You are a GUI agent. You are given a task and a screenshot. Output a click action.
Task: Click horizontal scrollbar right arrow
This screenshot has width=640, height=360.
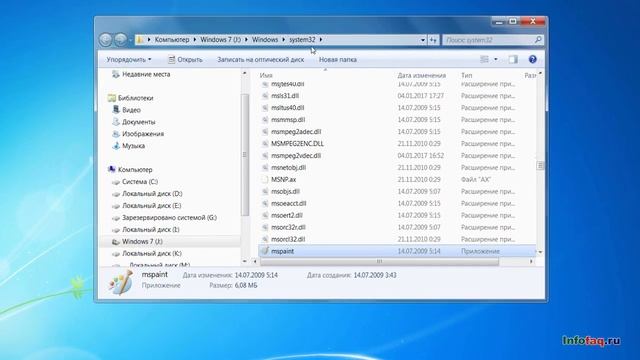531,261
